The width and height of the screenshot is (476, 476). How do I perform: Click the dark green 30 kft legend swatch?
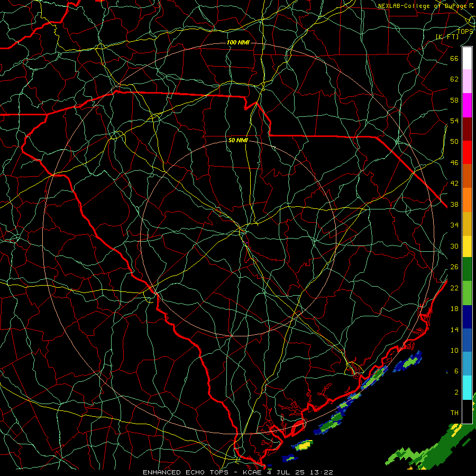[x=467, y=269]
